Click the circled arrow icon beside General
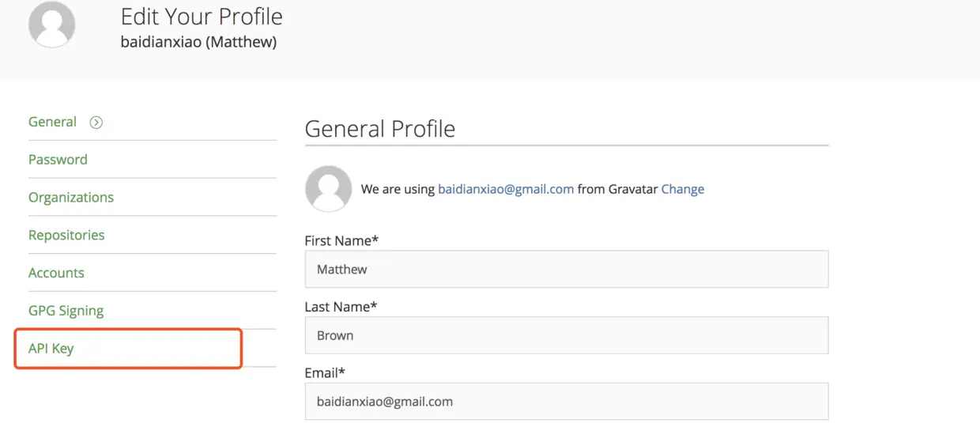980x423 pixels. [x=96, y=123]
